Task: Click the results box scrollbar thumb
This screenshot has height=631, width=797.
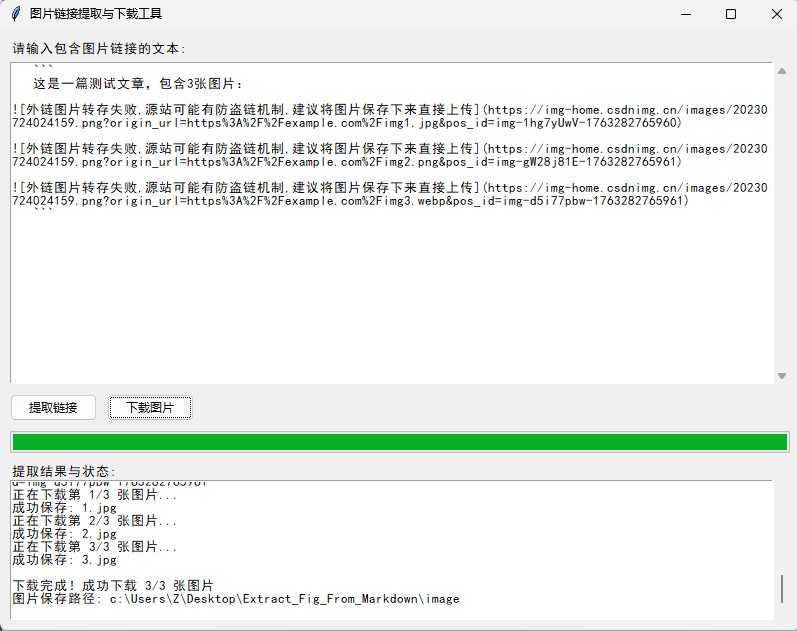Action: click(782, 589)
